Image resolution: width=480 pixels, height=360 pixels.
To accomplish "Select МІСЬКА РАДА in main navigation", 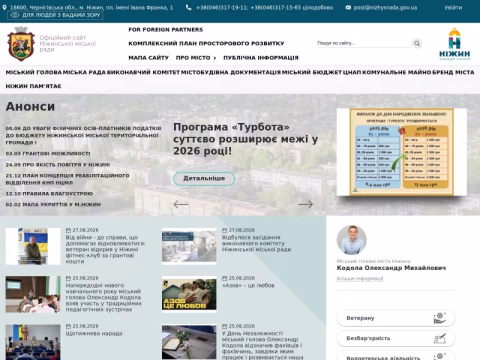I will 84,72.
